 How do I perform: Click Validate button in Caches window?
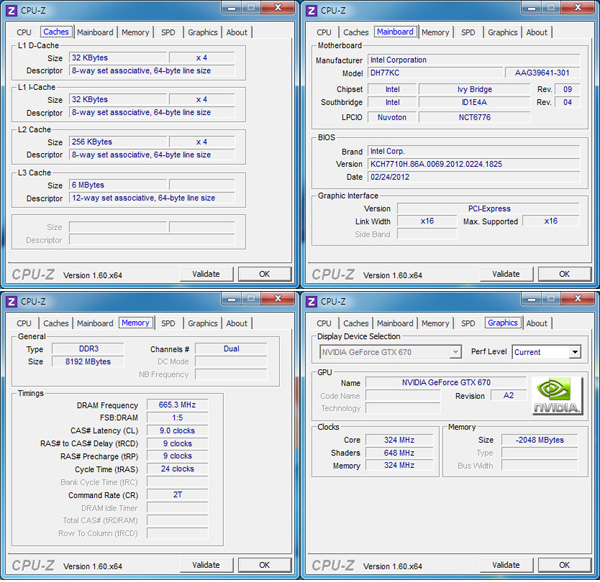tap(206, 274)
